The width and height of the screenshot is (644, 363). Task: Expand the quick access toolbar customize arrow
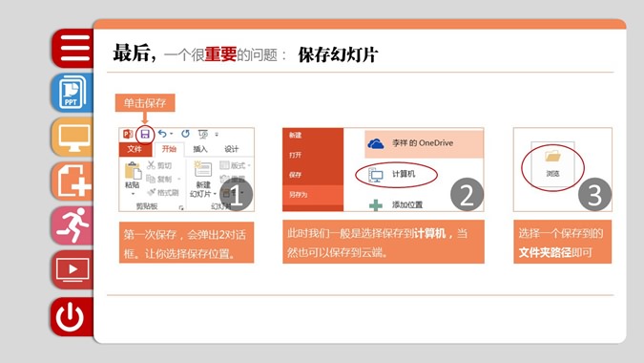(x=217, y=134)
